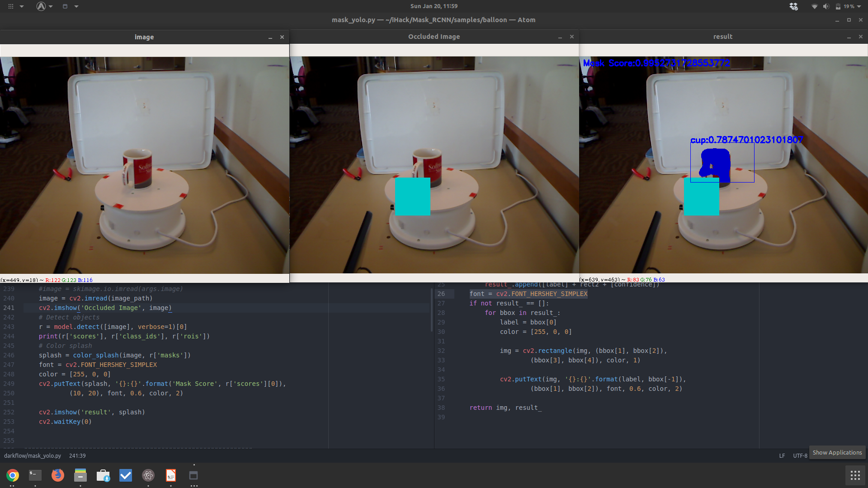Open the Software installer dock icon
Screen dimensions: 868x488
tap(103, 475)
